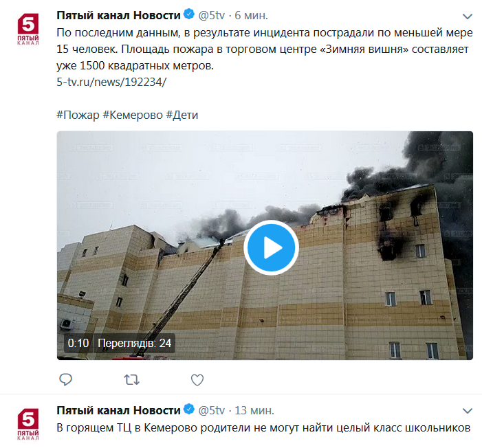Expand first tweet options chevron

tap(468, 16)
